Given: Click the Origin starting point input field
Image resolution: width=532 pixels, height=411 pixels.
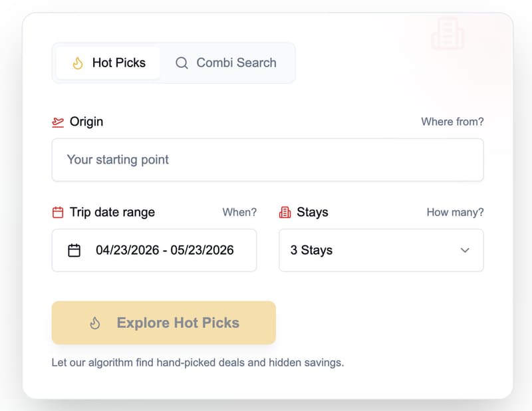Looking at the screenshot, I should tap(267, 160).
